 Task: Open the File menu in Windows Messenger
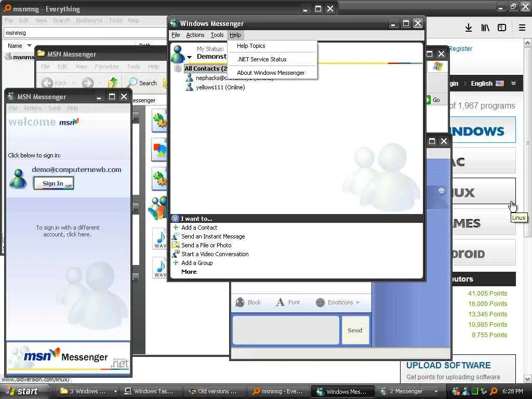[x=176, y=35]
